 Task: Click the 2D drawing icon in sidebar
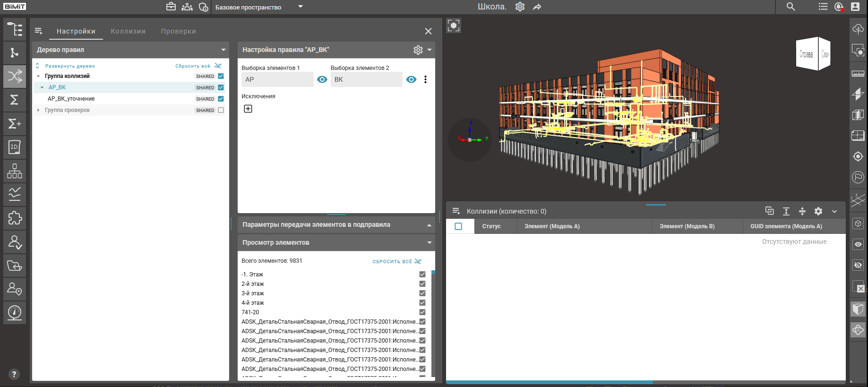point(15,147)
